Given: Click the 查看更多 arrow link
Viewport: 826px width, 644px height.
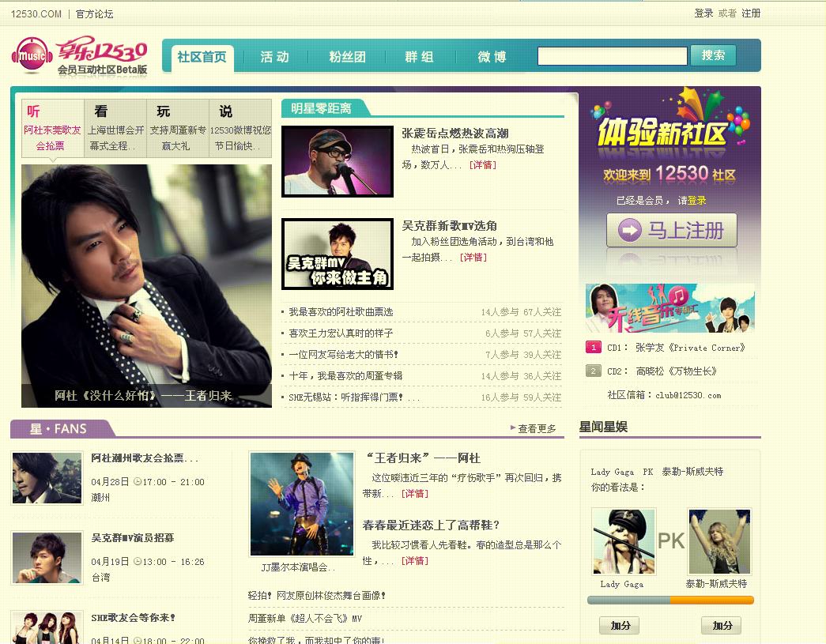Looking at the screenshot, I should pos(533,428).
